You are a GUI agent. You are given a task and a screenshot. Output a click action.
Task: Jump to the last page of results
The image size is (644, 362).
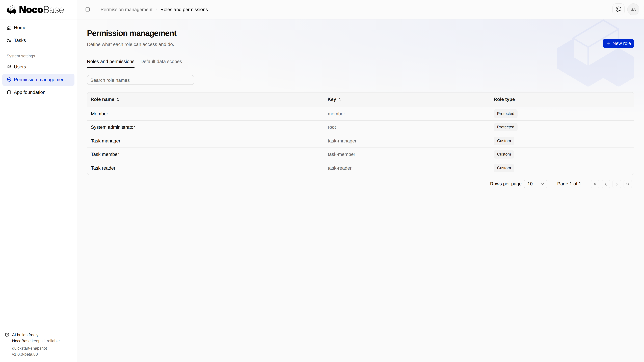pyautogui.click(x=628, y=184)
